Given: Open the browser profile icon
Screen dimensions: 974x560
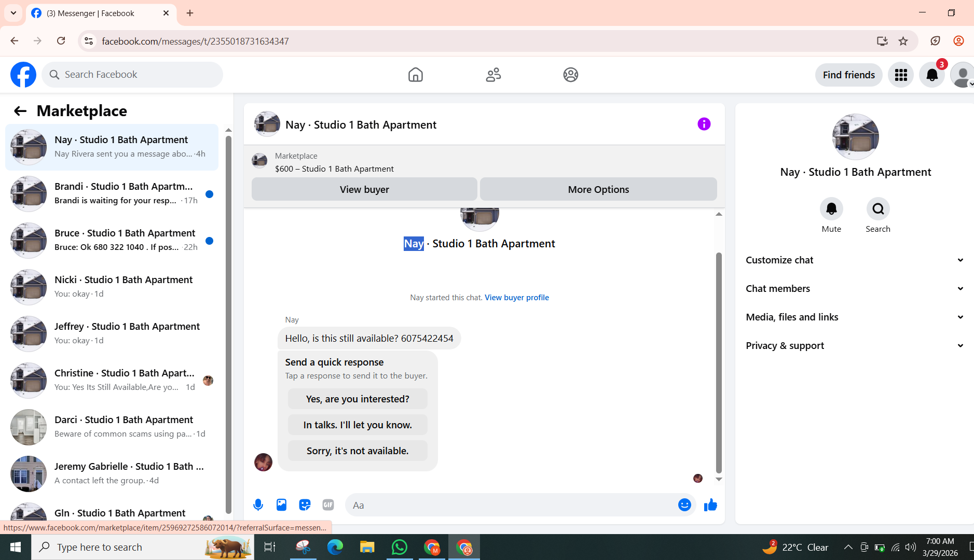Looking at the screenshot, I should pyautogui.click(x=958, y=41).
